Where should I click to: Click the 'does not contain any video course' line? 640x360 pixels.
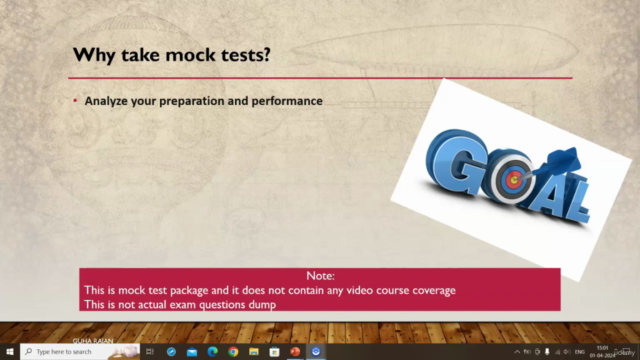[x=270, y=290]
